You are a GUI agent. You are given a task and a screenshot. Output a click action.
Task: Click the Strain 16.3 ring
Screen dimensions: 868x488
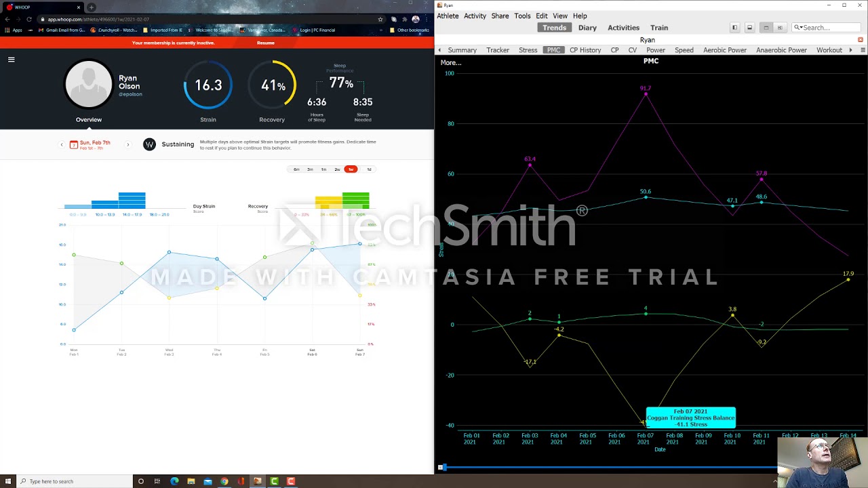click(x=208, y=85)
